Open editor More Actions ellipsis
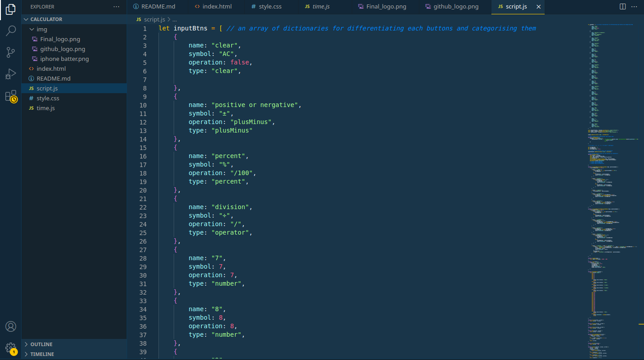Image resolution: width=644 pixels, height=360 pixels. 634,7
